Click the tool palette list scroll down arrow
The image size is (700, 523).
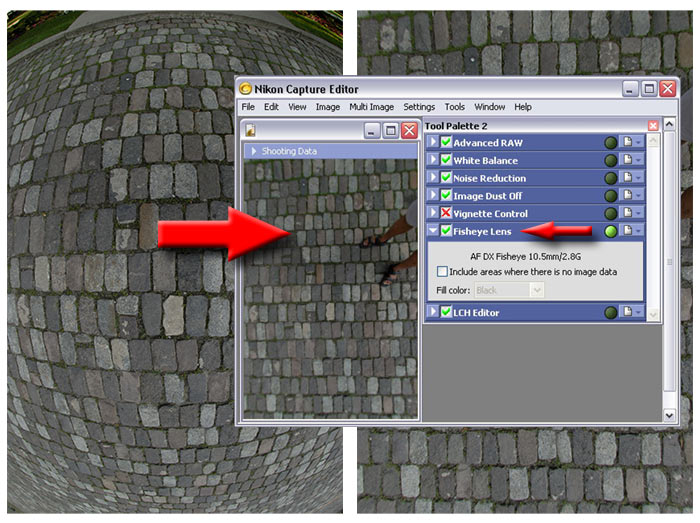(x=653, y=315)
